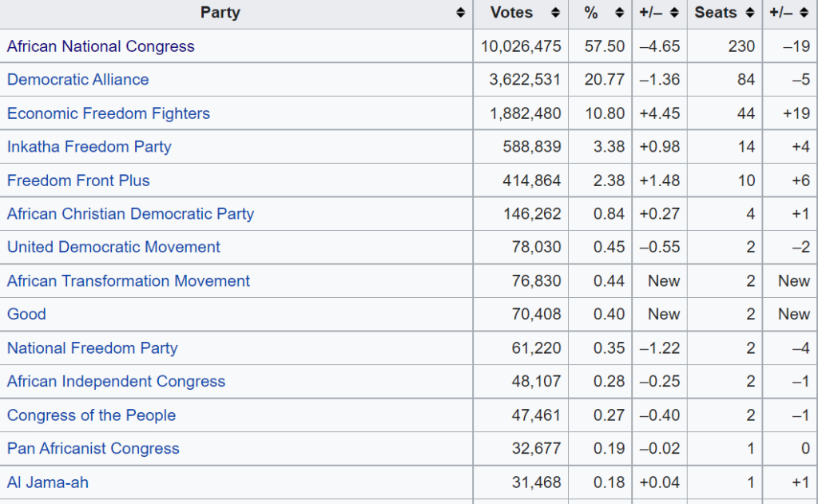Click the Votes column sort arrows

555,13
